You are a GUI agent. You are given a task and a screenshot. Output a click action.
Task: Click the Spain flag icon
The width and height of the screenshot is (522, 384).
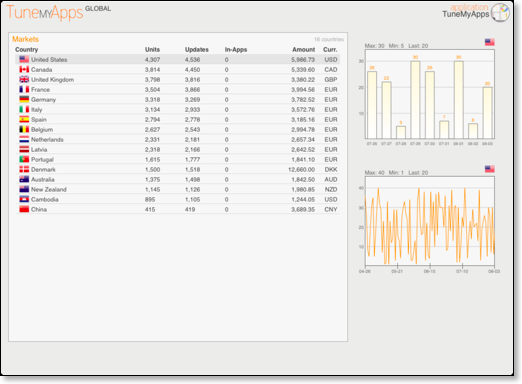pos(24,119)
